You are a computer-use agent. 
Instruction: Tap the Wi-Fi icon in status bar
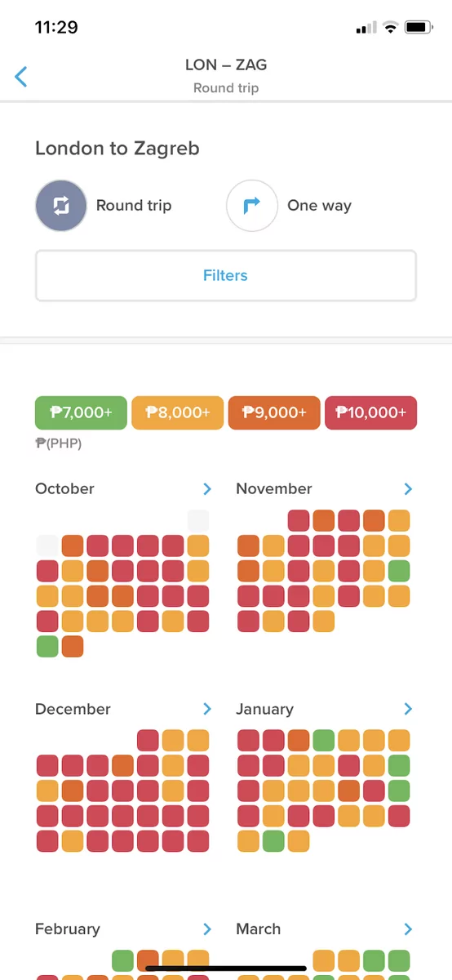(391, 28)
